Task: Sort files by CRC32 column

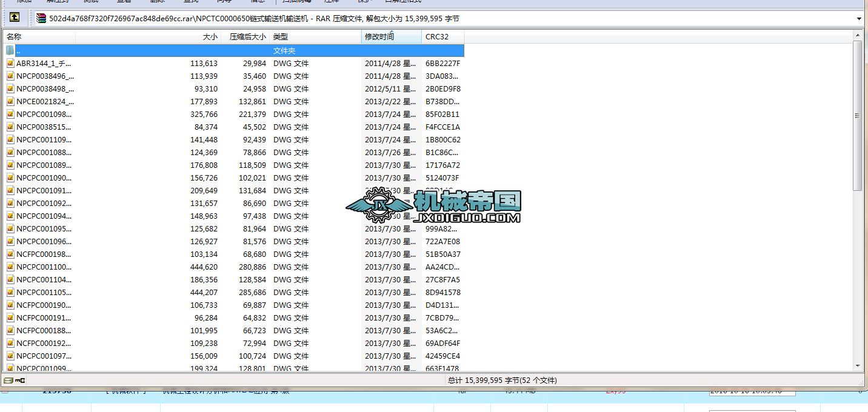Action: pyautogui.click(x=443, y=37)
